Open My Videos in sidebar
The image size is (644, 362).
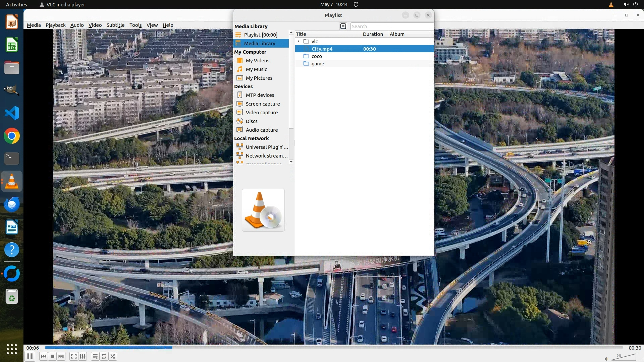click(257, 61)
